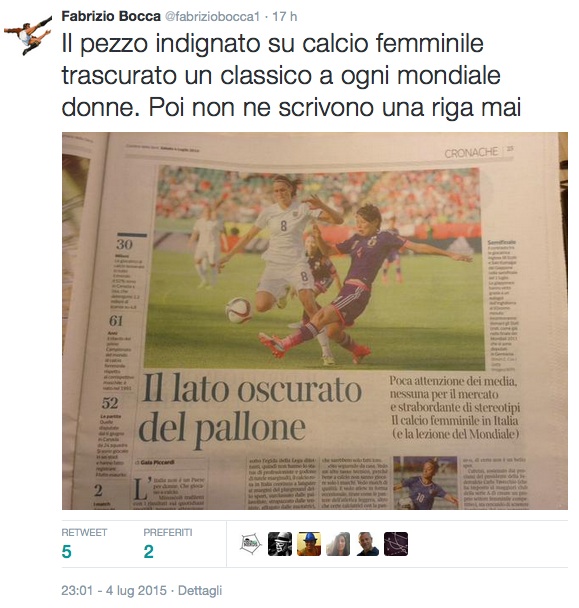The height and width of the screenshot is (608, 579).
Task: Click the tweet text about calcio femminile
Action: tap(291, 75)
